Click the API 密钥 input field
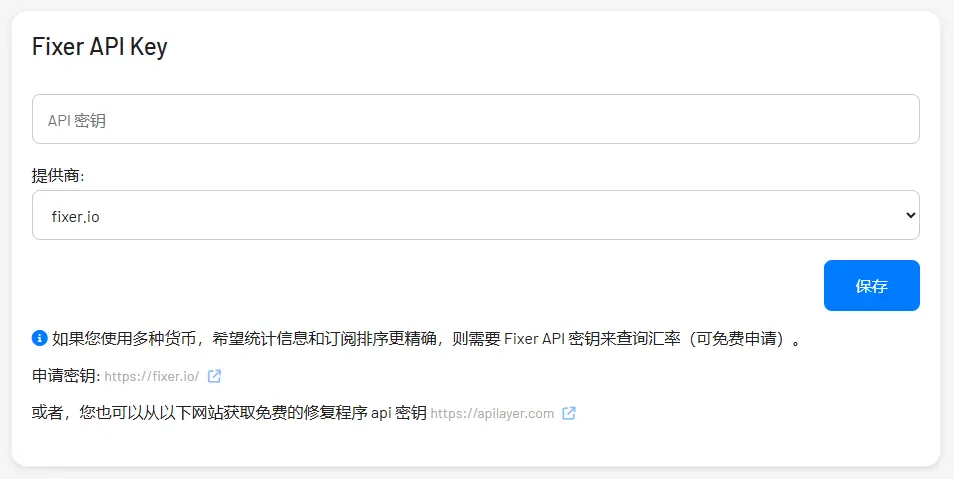The image size is (954, 479). pos(475,119)
